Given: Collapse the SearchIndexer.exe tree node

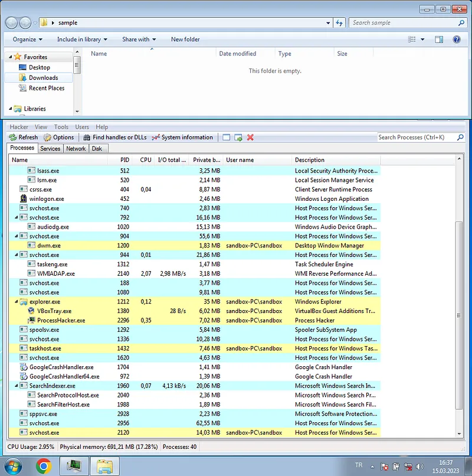Looking at the screenshot, I should [x=17, y=386].
